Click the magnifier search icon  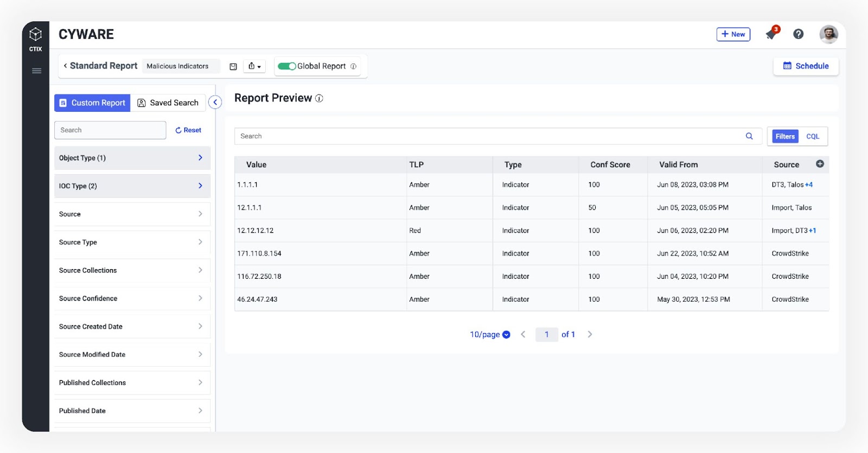point(749,136)
